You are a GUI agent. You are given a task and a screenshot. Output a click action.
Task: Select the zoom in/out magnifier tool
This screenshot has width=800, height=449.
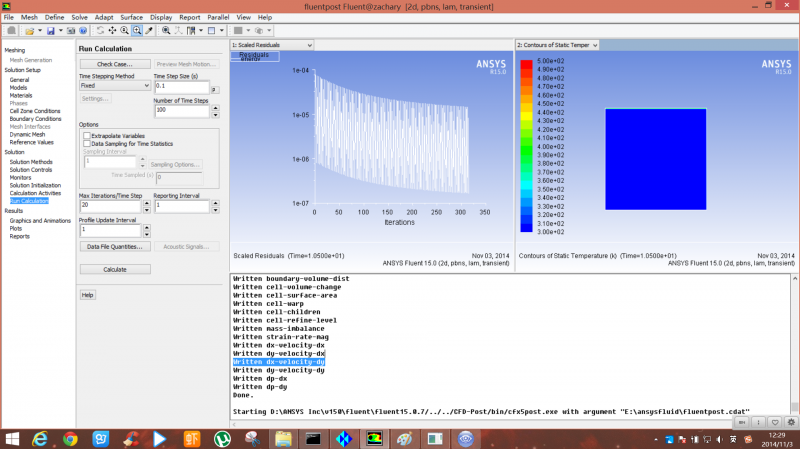pyautogui.click(x=123, y=30)
